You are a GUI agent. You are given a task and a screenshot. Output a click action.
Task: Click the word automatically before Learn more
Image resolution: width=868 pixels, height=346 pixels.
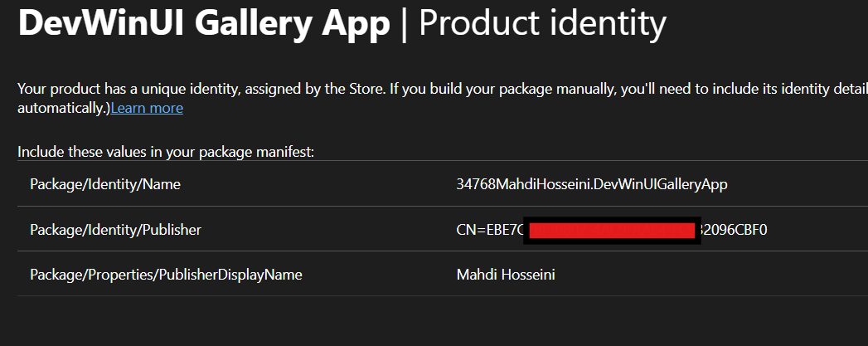coord(64,108)
